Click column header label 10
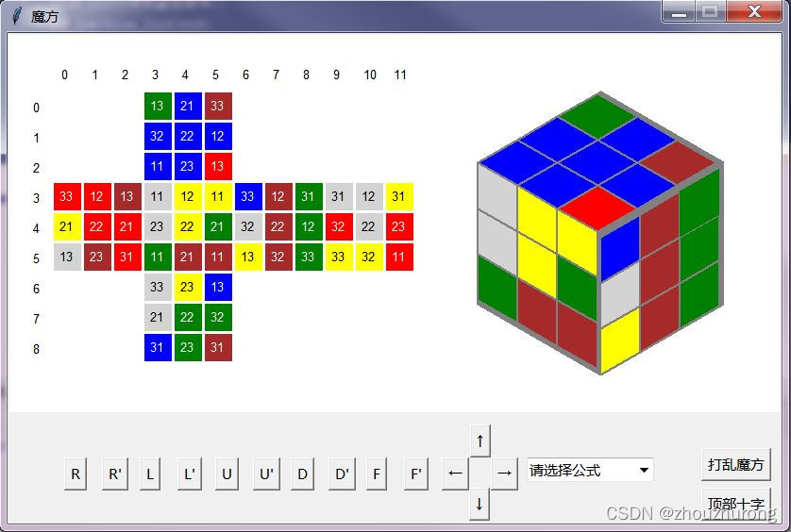 coord(370,75)
